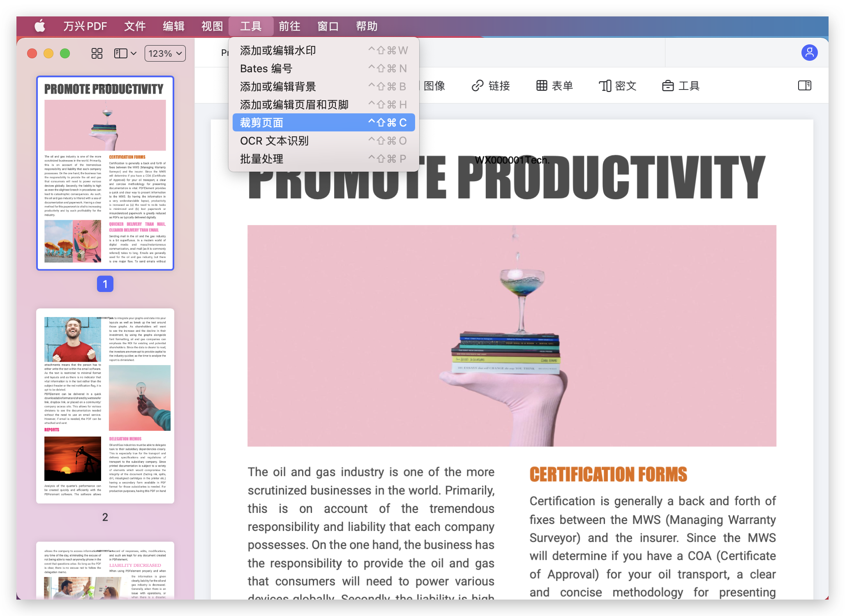Select page 2 thumbnail
Image resolution: width=845 pixels, height=616 pixels.
[105, 406]
